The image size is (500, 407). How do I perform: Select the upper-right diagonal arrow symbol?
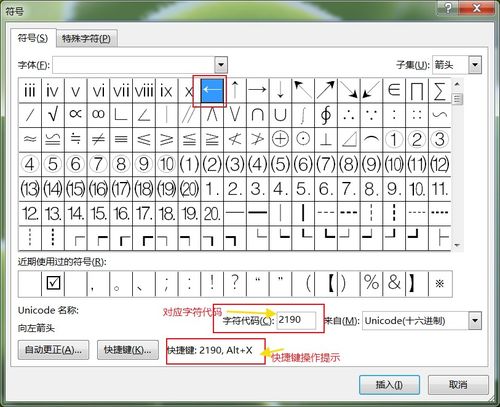click(x=326, y=90)
